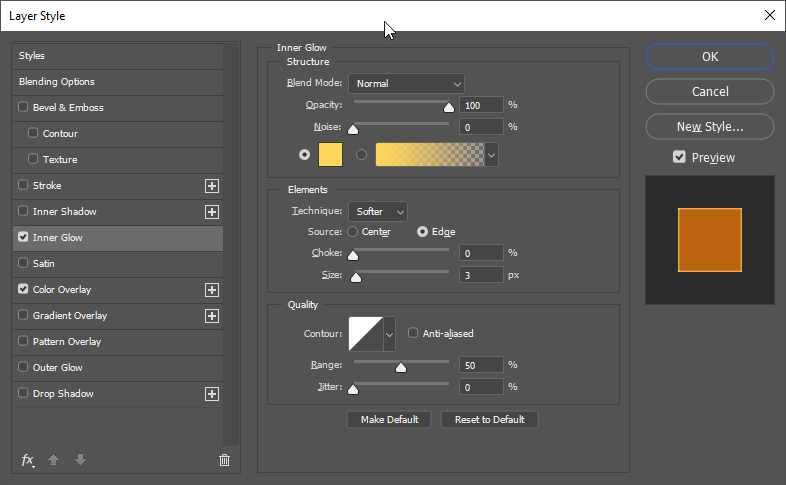Open the Blend Mode dropdown

point(406,84)
